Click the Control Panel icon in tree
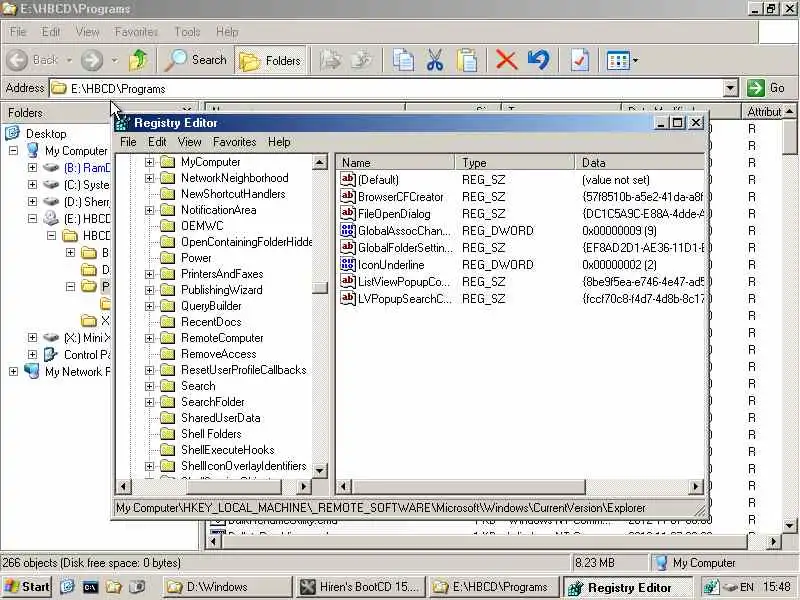Screen dimensions: 800x600 pos(51,355)
